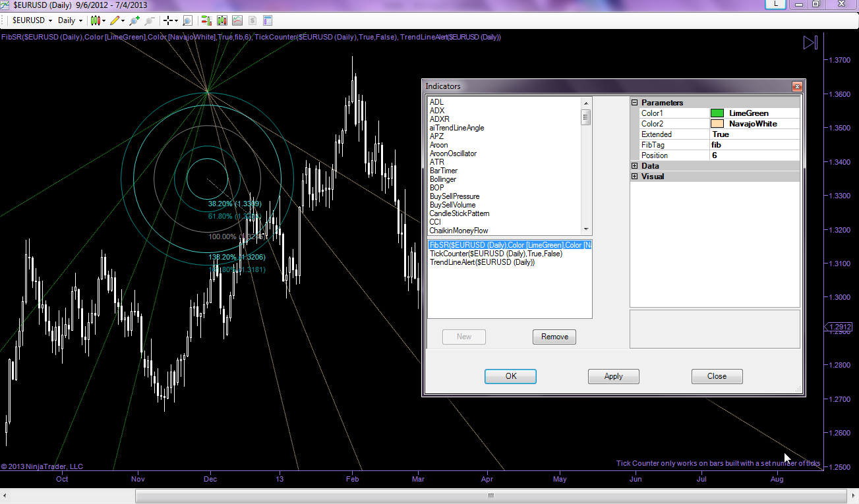Open the chart Properties sheet icon
This screenshot has height=504, width=859.
click(x=267, y=20)
